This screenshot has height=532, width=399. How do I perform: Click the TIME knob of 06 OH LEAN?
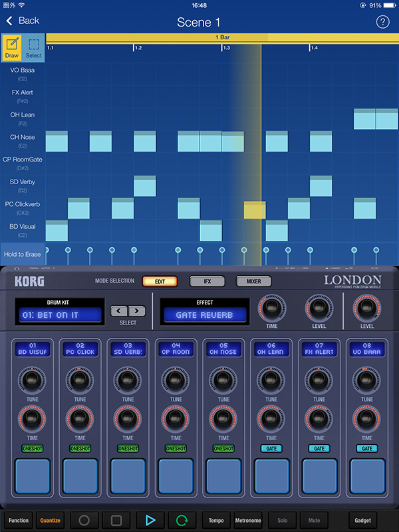[x=271, y=418]
